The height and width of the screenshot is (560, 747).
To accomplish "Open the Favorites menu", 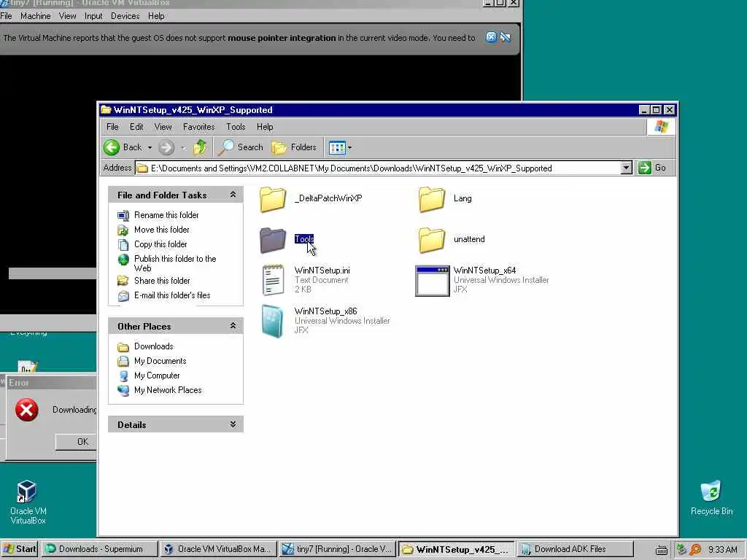I will pyautogui.click(x=198, y=127).
